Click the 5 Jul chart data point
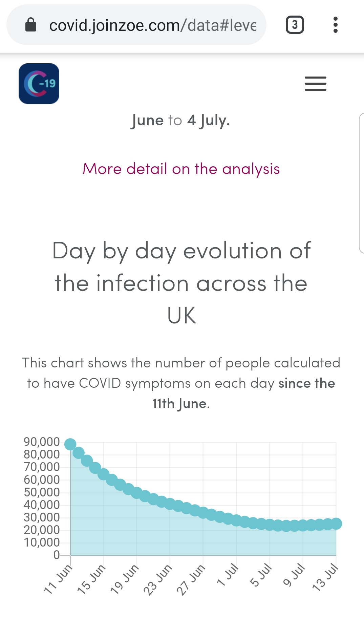 [270, 525]
